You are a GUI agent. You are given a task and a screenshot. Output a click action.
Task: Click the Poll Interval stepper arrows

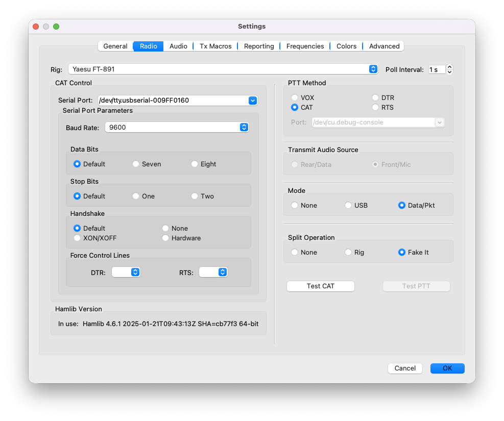tap(449, 69)
